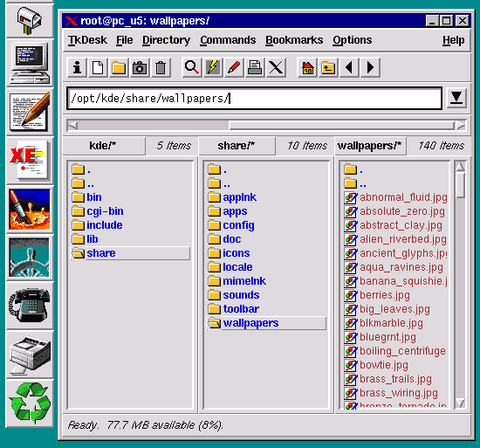Viewport: 480px width, 448px height.
Task: Open the TkDesk menu
Action: (87, 40)
